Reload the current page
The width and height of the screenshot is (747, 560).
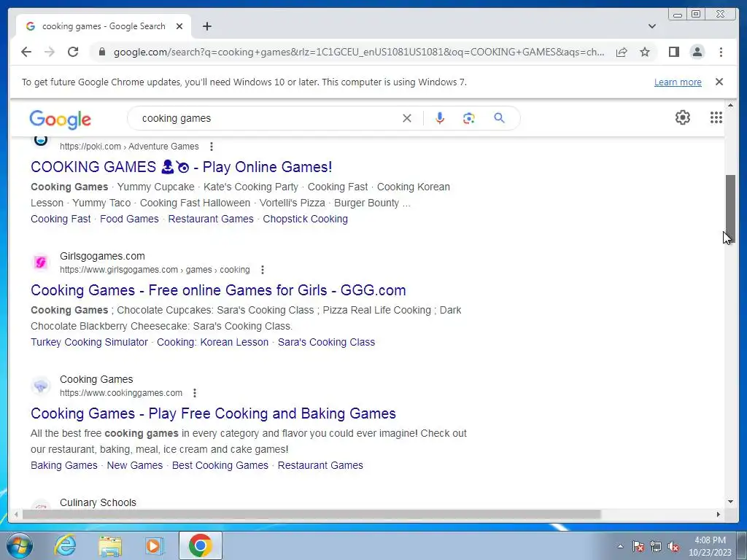(73, 52)
